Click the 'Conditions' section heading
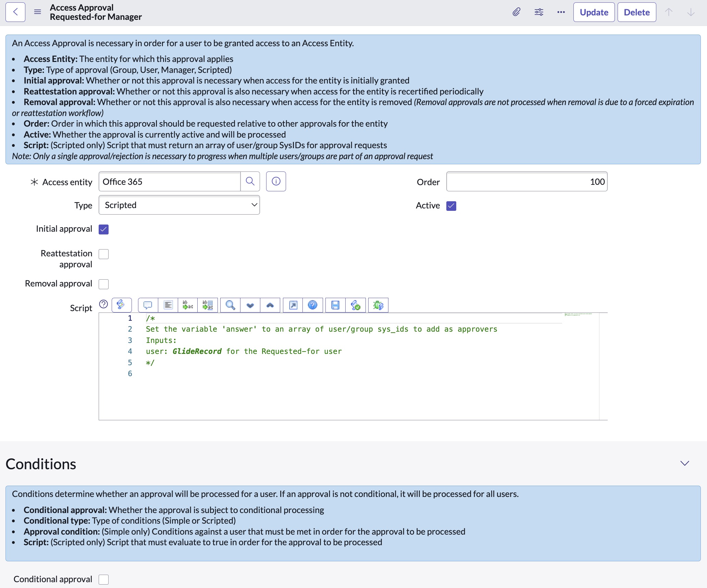 41,464
